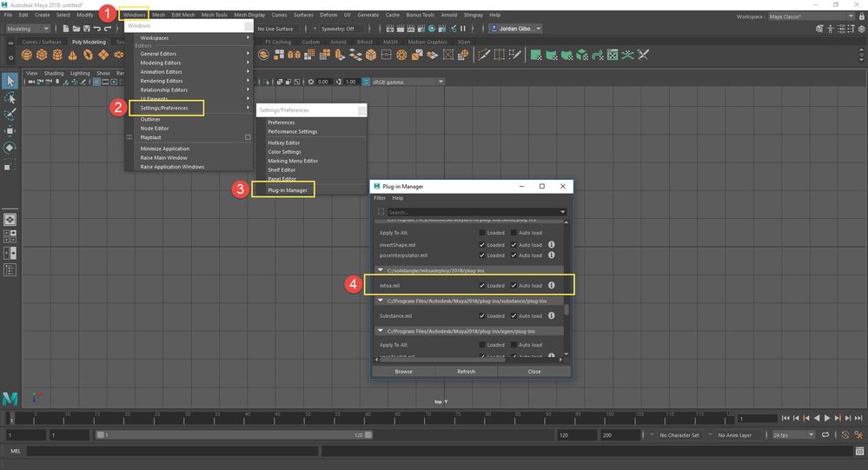The image size is (868, 470).
Task: Open the Jordan Gibo account dropdown
Action: point(516,28)
